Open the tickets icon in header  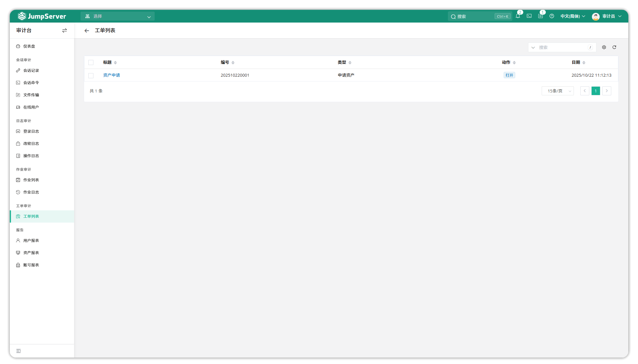tap(540, 16)
